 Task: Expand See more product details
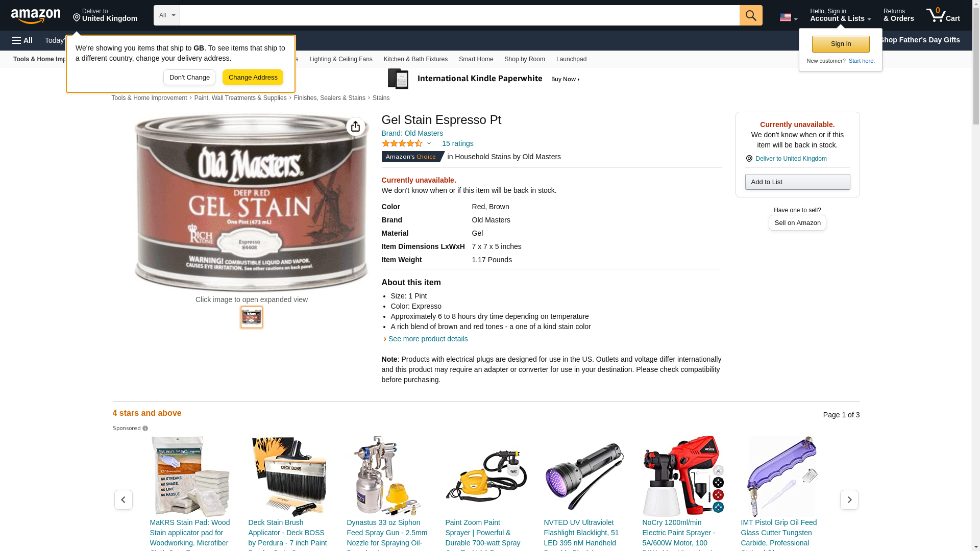[x=428, y=339]
